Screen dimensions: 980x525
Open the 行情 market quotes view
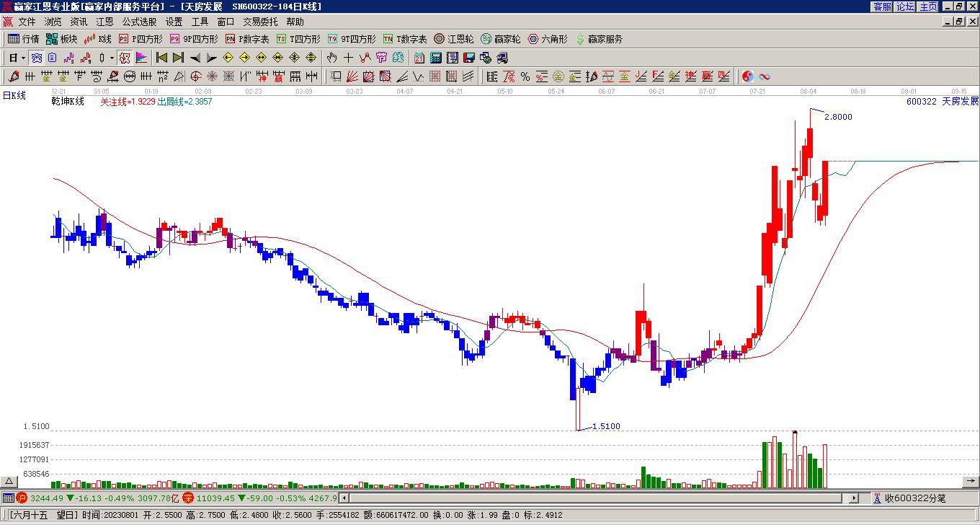pyautogui.click(x=23, y=39)
